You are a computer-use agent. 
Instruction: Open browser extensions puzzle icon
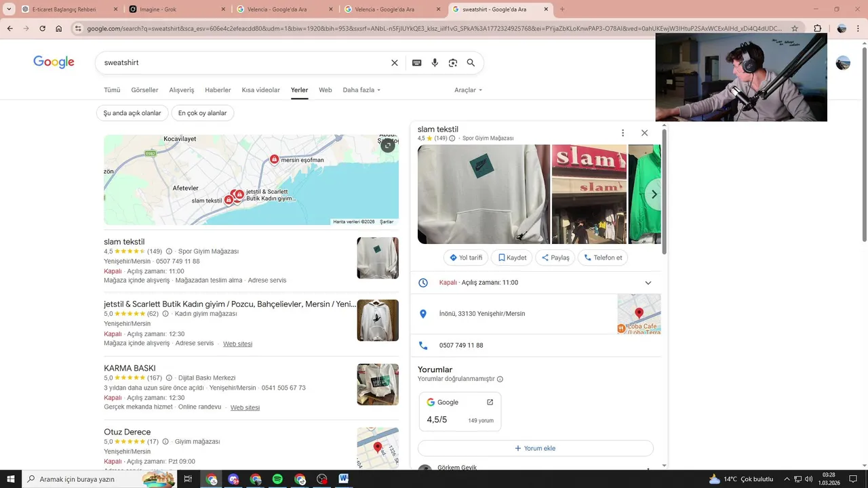coord(817,28)
